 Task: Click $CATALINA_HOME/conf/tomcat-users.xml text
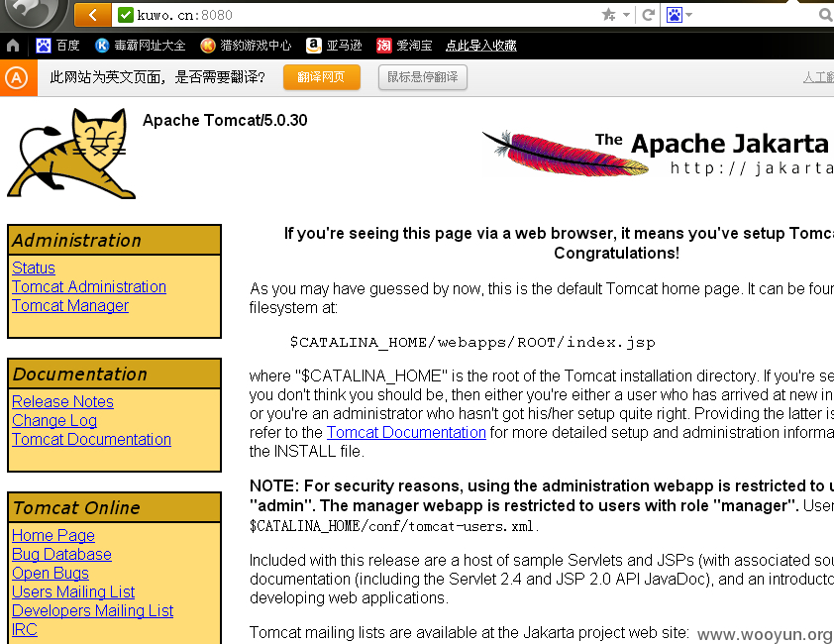click(x=393, y=526)
